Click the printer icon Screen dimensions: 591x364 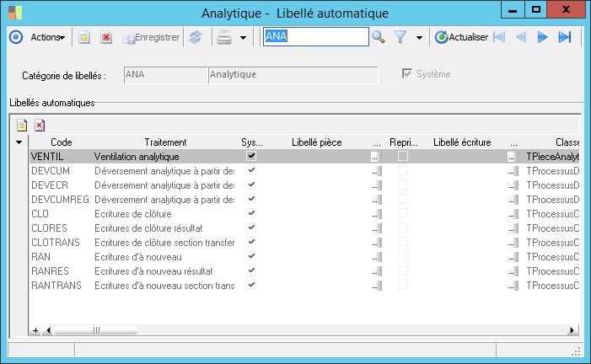[x=224, y=37]
